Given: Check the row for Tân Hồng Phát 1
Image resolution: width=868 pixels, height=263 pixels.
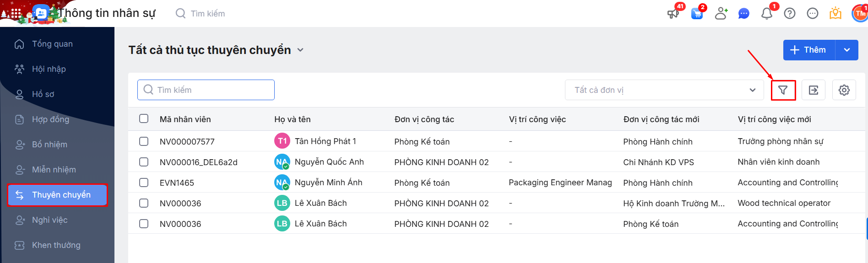Looking at the screenshot, I should (x=144, y=141).
